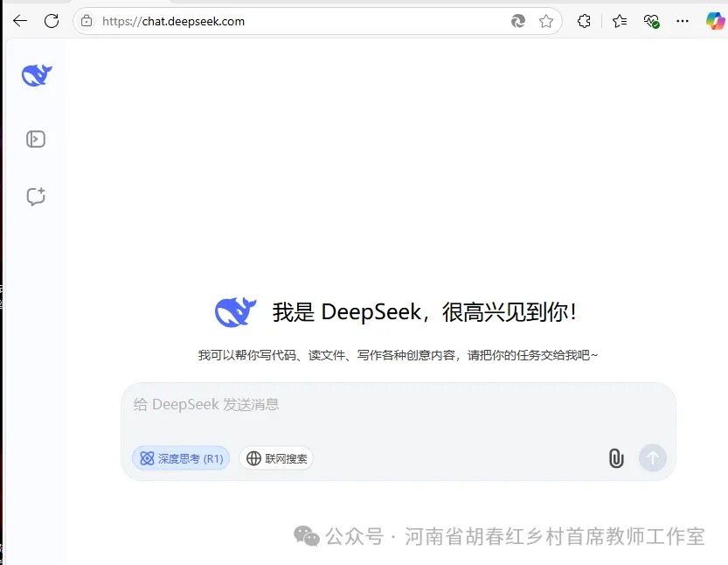This screenshot has width=728, height=565.
Task: Click the DeepSeek whale logo in sidebar
Action: 37,76
